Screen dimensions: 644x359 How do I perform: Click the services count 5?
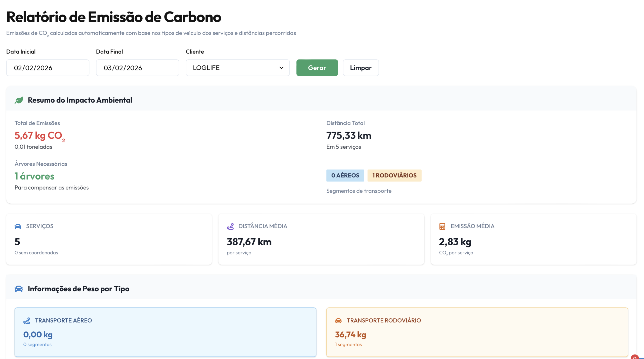pyautogui.click(x=17, y=242)
